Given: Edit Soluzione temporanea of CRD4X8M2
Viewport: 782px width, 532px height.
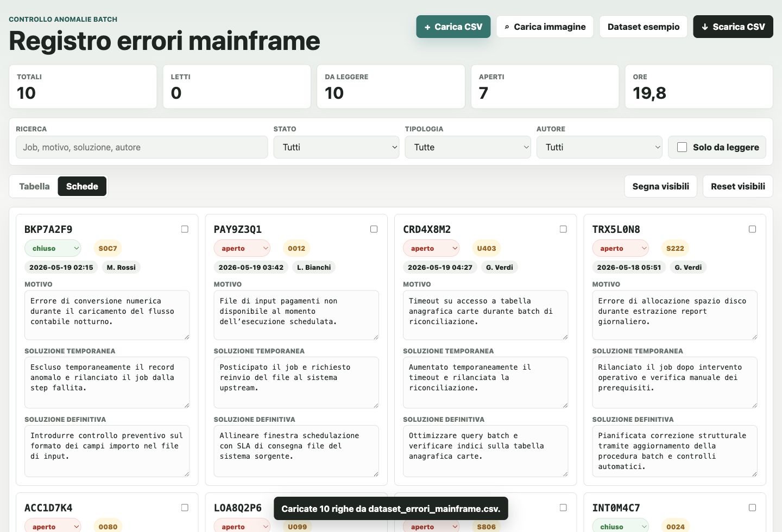Looking at the screenshot, I should pos(485,383).
